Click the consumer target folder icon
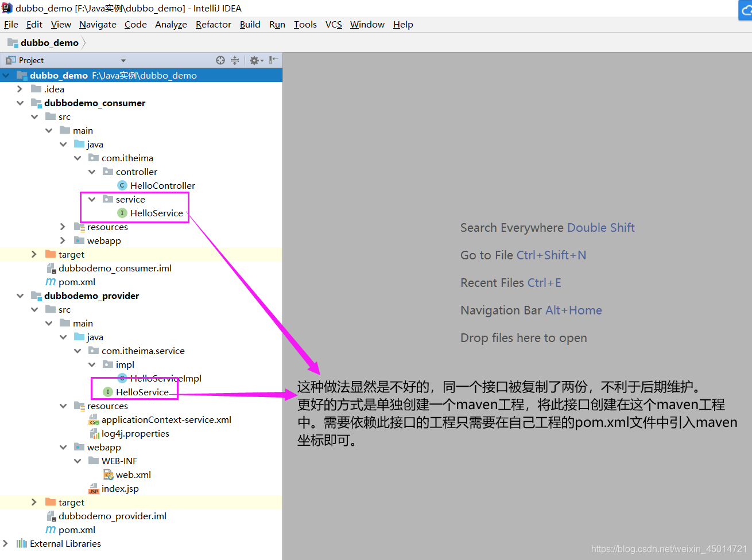The width and height of the screenshot is (752, 560). [x=51, y=254]
